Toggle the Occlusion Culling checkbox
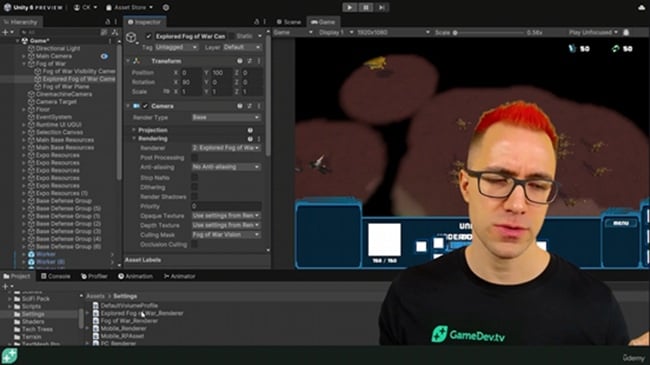This screenshot has width=650, height=365. [194, 244]
